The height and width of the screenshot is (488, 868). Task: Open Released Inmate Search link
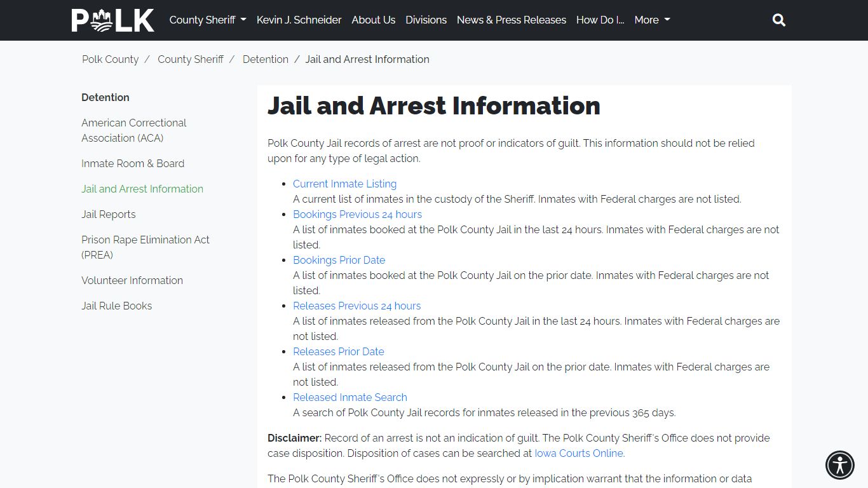pos(350,397)
